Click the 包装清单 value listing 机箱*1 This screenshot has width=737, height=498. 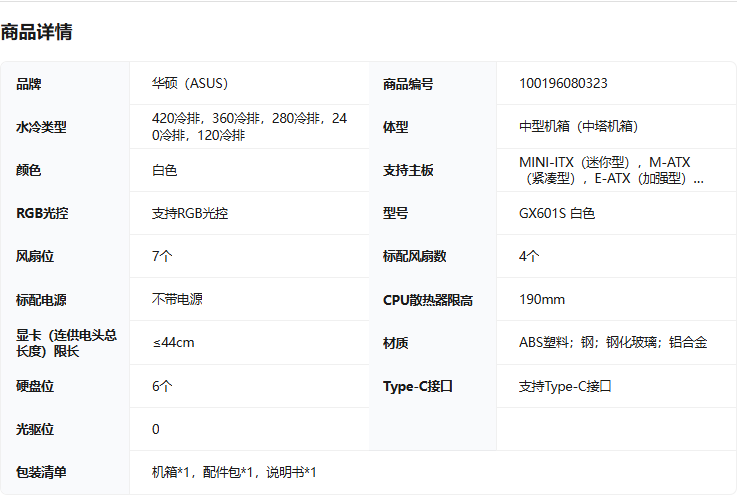click(x=233, y=472)
